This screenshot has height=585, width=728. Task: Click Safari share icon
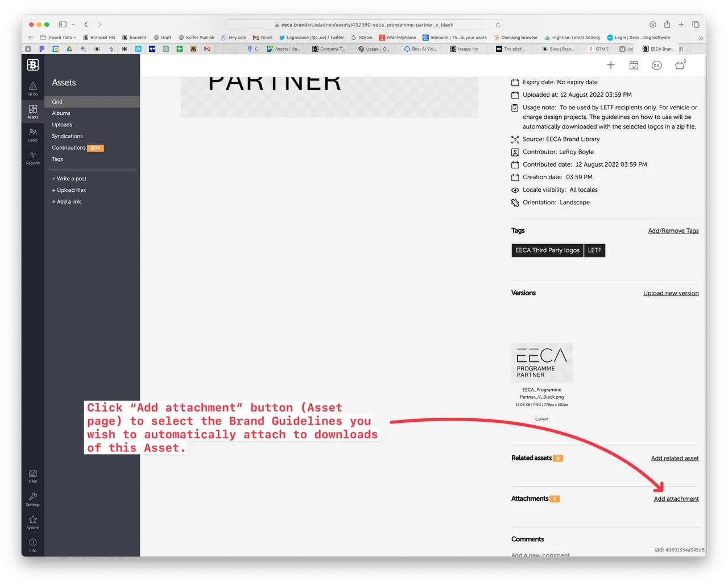pyautogui.click(x=667, y=24)
